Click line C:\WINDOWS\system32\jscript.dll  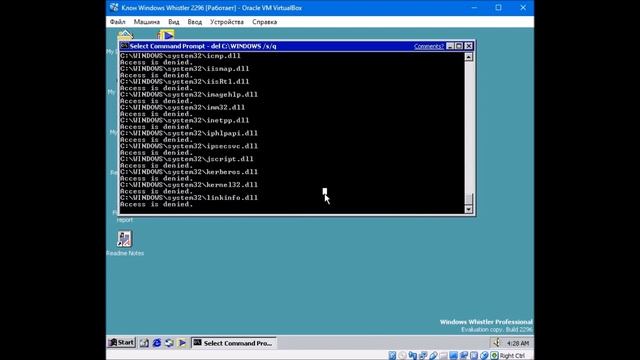pos(187,159)
